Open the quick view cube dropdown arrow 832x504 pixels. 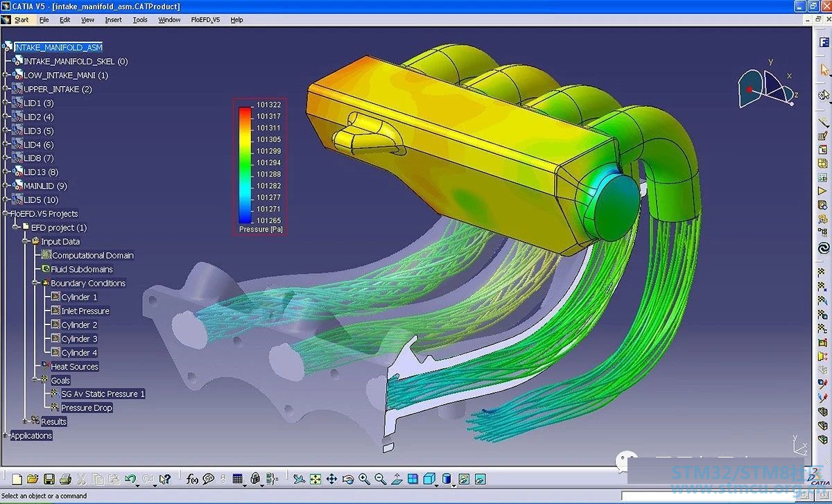point(436,485)
